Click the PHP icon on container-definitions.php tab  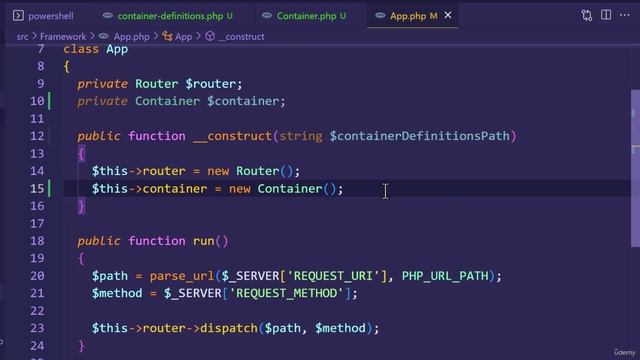tap(108, 15)
